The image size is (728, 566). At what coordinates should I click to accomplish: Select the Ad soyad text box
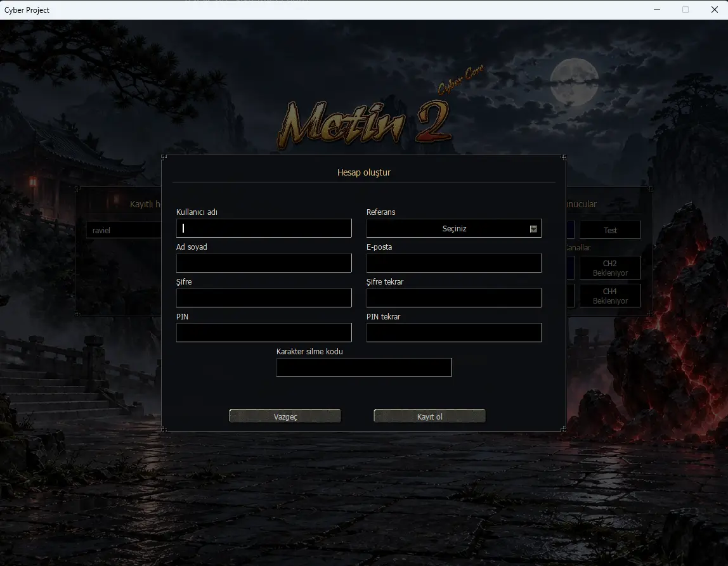coord(264,263)
